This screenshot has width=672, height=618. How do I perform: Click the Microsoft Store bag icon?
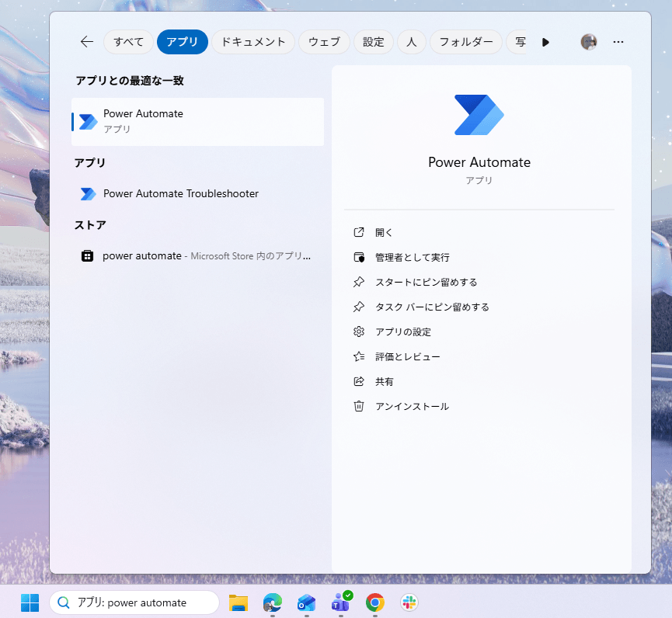(x=88, y=255)
